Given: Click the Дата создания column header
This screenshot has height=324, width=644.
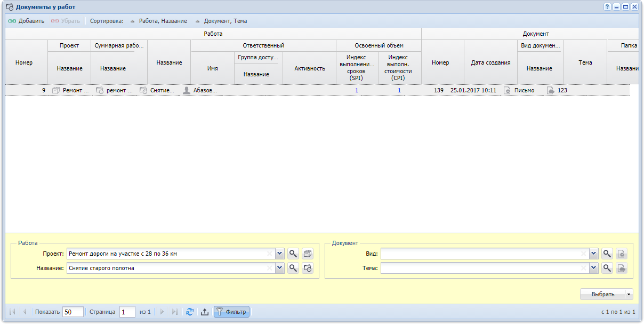Looking at the screenshot, I should coord(490,62).
